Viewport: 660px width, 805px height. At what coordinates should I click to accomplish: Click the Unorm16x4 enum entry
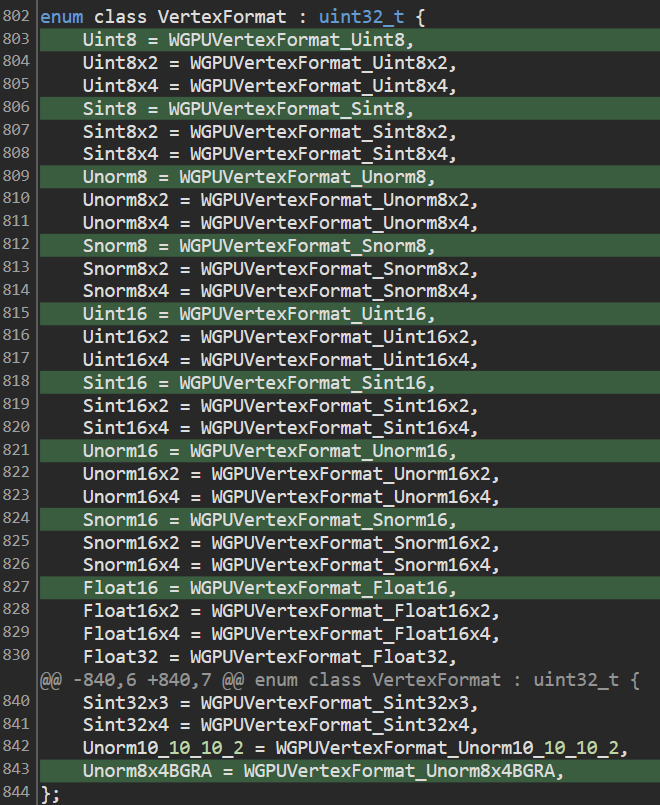click(x=291, y=496)
